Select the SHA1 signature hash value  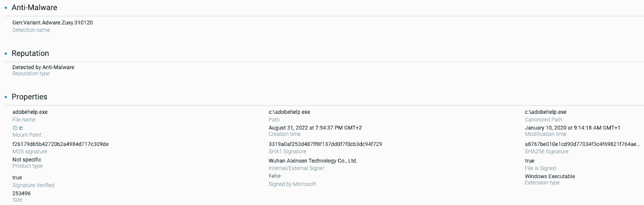[x=325, y=144]
